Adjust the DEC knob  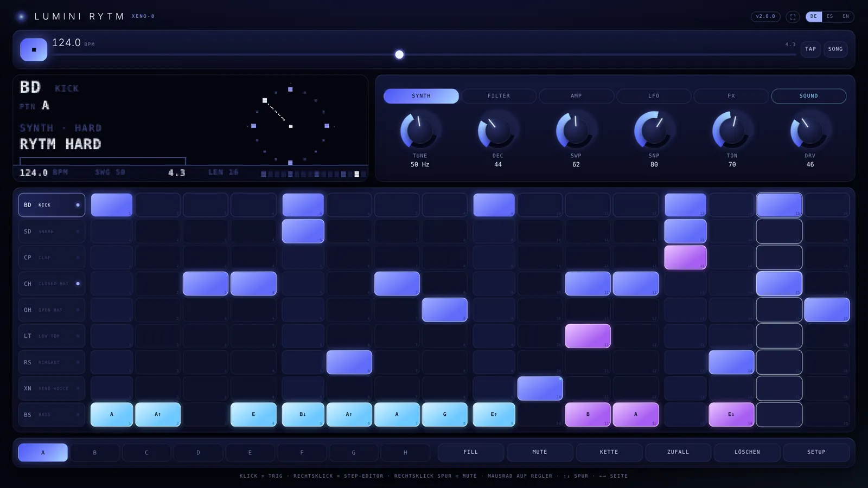coord(497,130)
